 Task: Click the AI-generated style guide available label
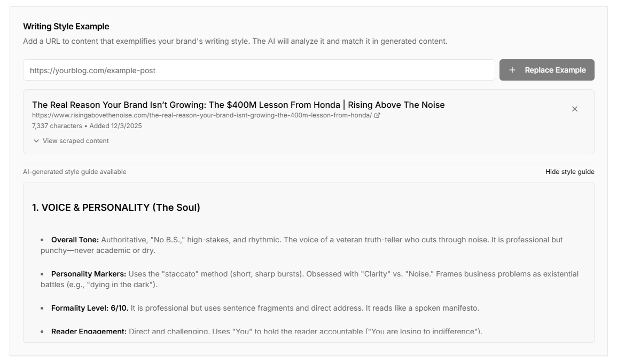click(75, 172)
